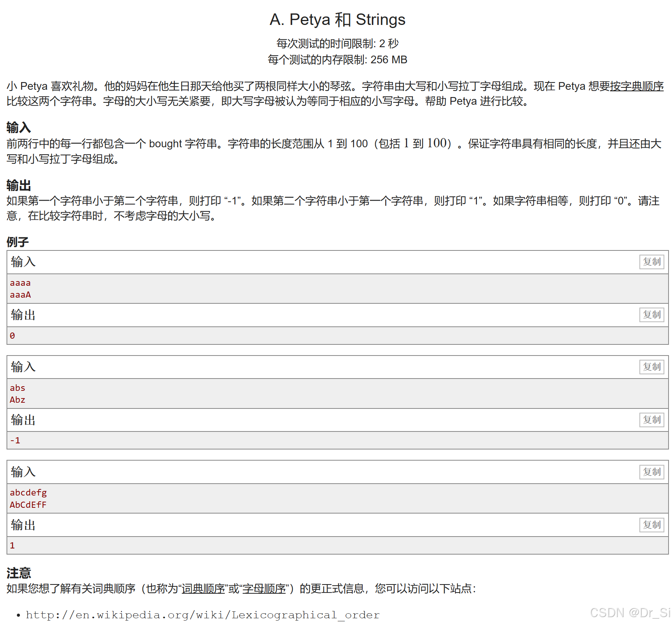
Task: Select the sample input text AbCdEfF
Action: (x=28, y=505)
